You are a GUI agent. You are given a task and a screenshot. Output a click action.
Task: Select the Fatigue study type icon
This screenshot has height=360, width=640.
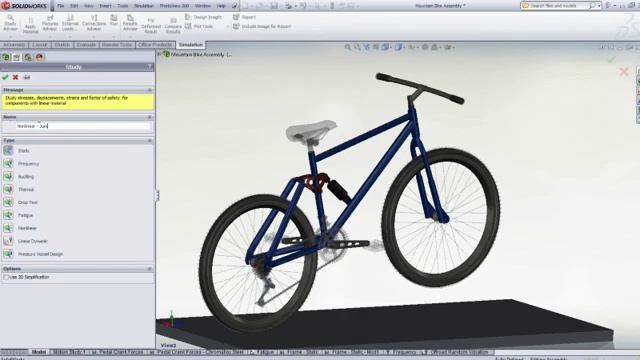pyautogui.click(x=8, y=215)
